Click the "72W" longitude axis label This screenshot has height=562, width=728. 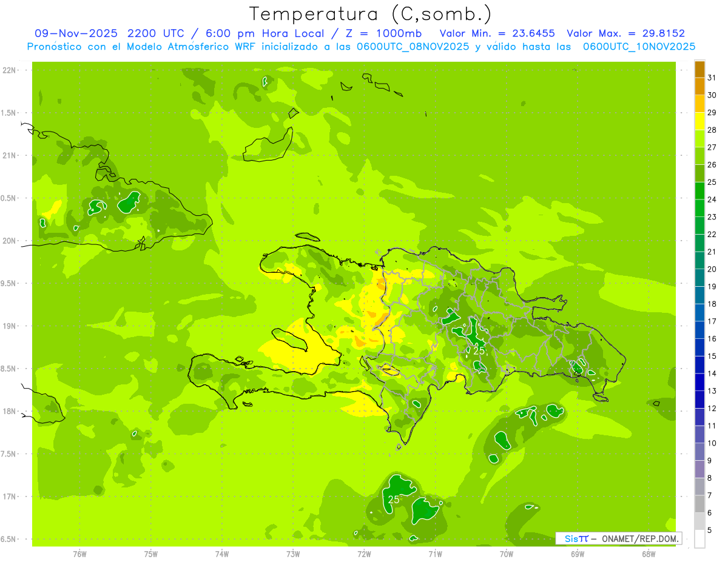(x=364, y=554)
